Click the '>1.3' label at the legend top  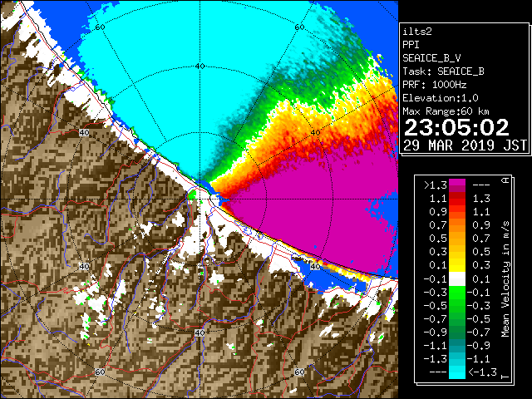[x=435, y=185]
